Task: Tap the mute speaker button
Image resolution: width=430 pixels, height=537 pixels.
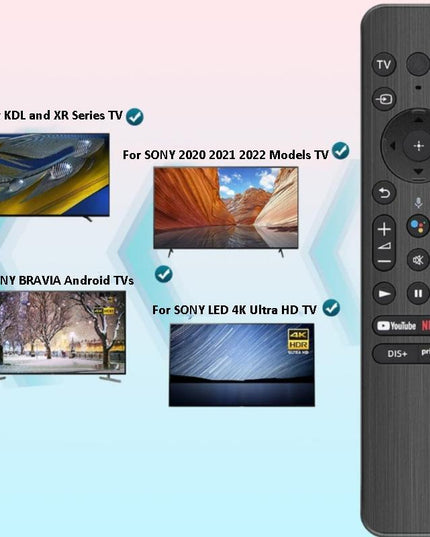Action: 418,260
